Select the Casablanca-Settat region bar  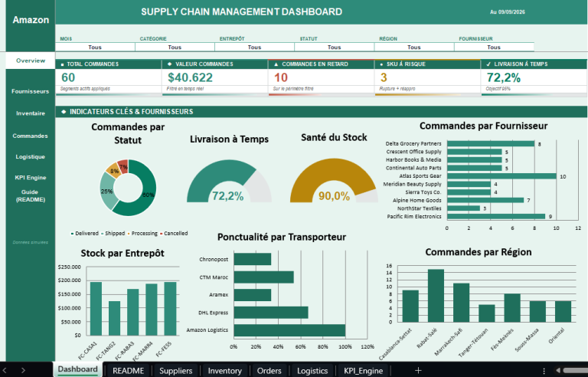tap(410, 307)
